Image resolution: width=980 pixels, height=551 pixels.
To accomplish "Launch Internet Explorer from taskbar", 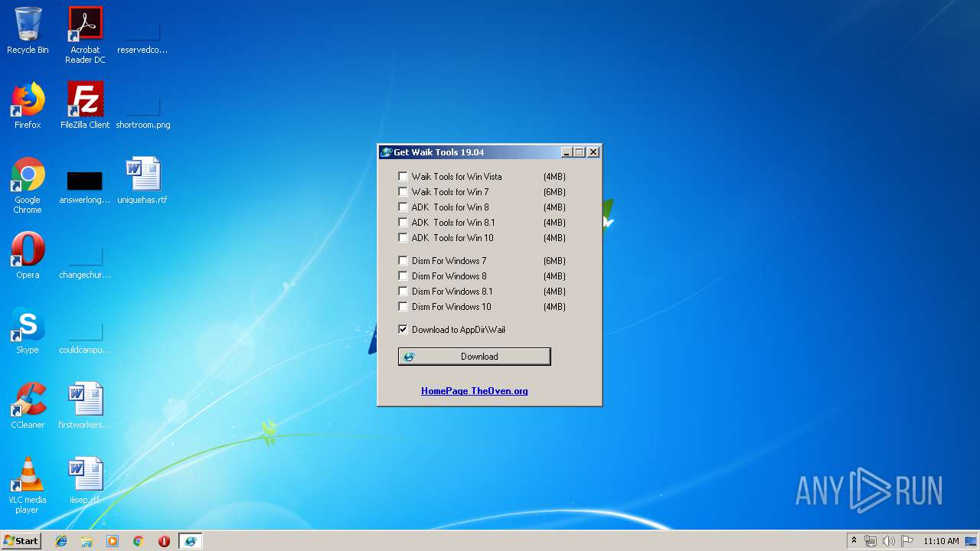I will tap(61, 541).
